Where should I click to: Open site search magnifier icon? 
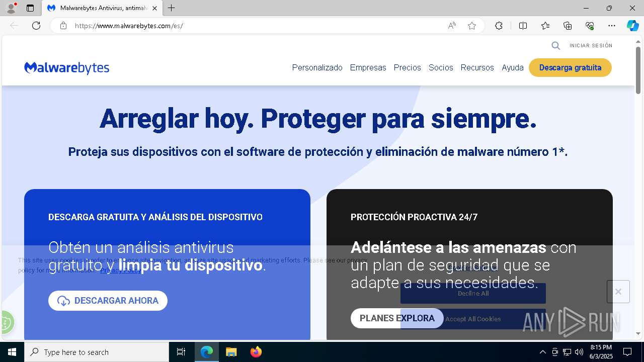tap(556, 46)
